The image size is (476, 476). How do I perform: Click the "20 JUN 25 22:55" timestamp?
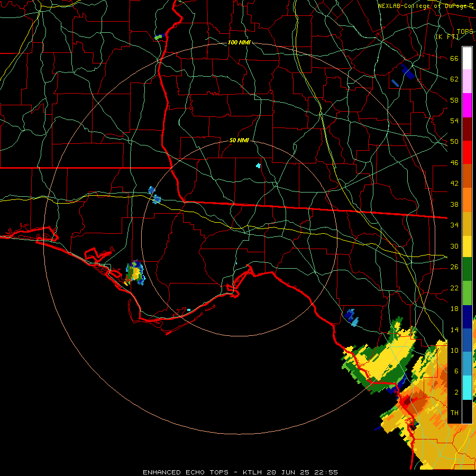tap(303, 472)
